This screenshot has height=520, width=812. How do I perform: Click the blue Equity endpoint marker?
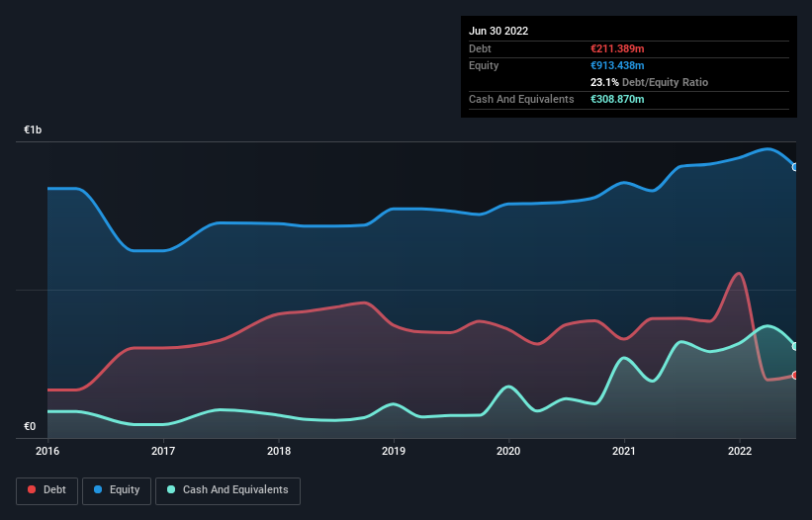point(795,167)
